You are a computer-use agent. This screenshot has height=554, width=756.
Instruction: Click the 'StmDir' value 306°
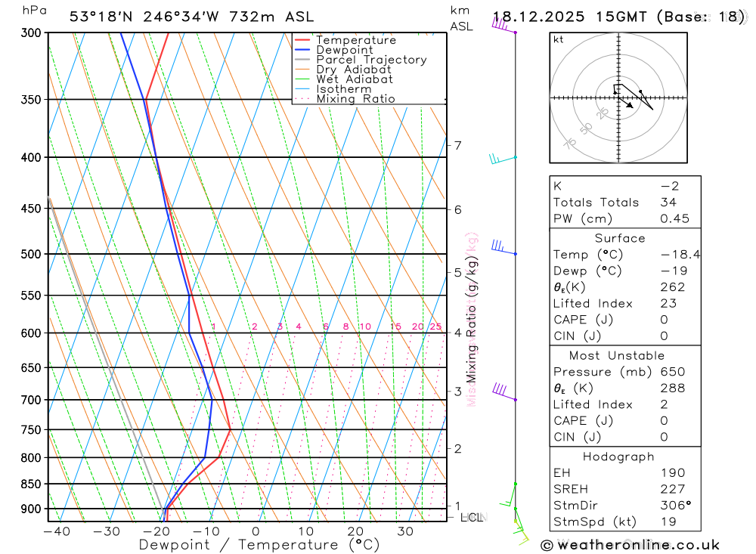click(675, 506)
